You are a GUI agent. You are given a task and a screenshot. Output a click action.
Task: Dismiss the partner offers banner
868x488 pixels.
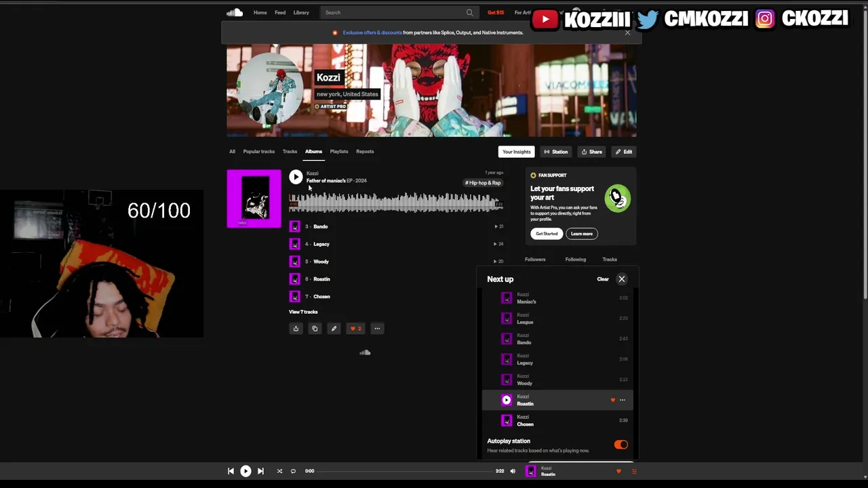627,33
